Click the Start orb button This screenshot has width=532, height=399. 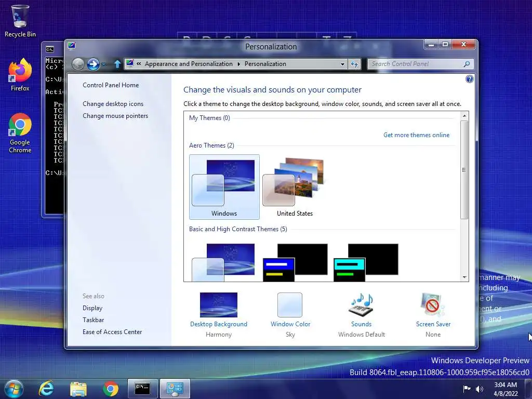(14, 389)
